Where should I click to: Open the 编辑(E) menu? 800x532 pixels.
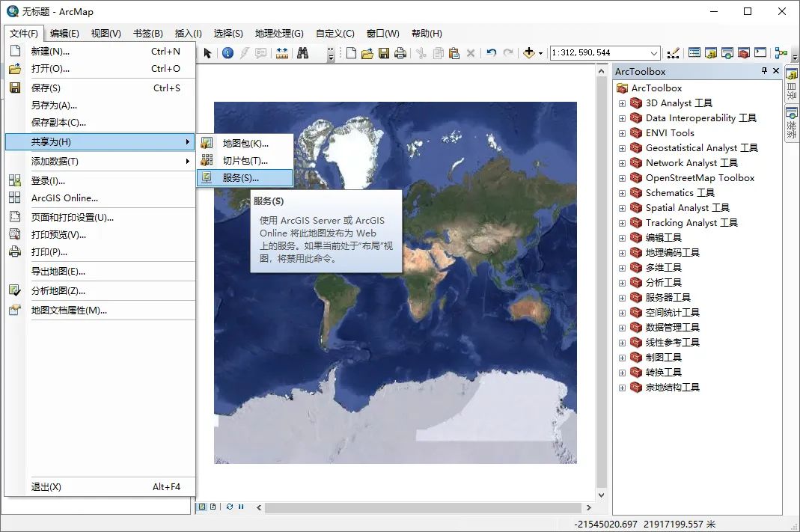click(x=64, y=33)
